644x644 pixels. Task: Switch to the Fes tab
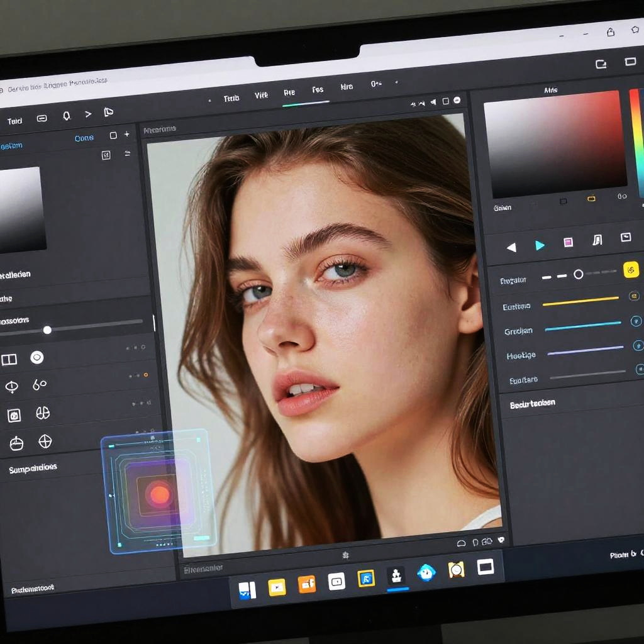tap(318, 91)
